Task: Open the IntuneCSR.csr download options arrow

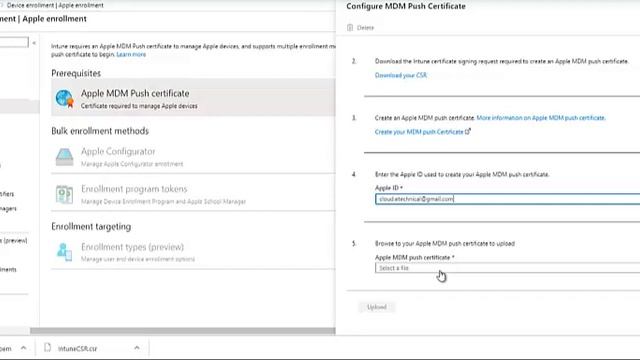Action: [x=137, y=348]
